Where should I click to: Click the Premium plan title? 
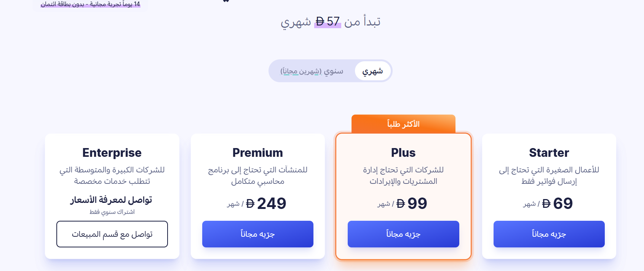tap(257, 152)
